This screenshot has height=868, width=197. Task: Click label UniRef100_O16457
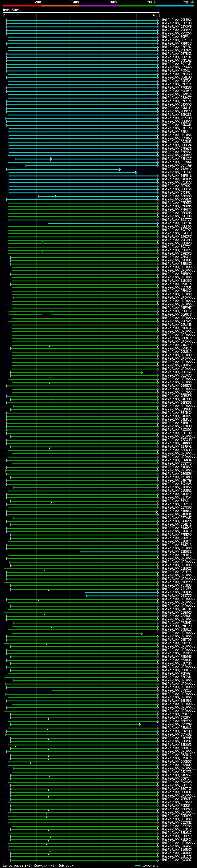click(177, 846)
